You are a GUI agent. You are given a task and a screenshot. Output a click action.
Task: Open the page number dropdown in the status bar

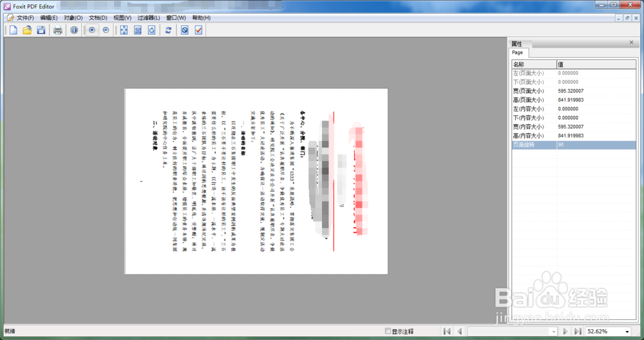[553, 332]
